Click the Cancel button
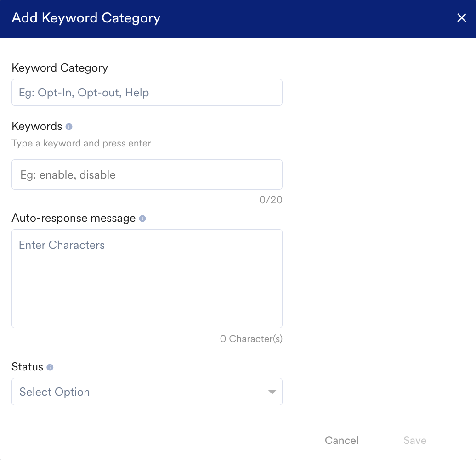The image size is (476, 460). tap(341, 440)
